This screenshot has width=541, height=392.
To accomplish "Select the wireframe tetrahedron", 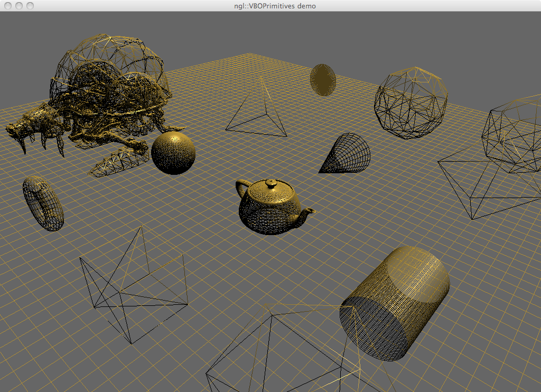I will tap(256, 108).
